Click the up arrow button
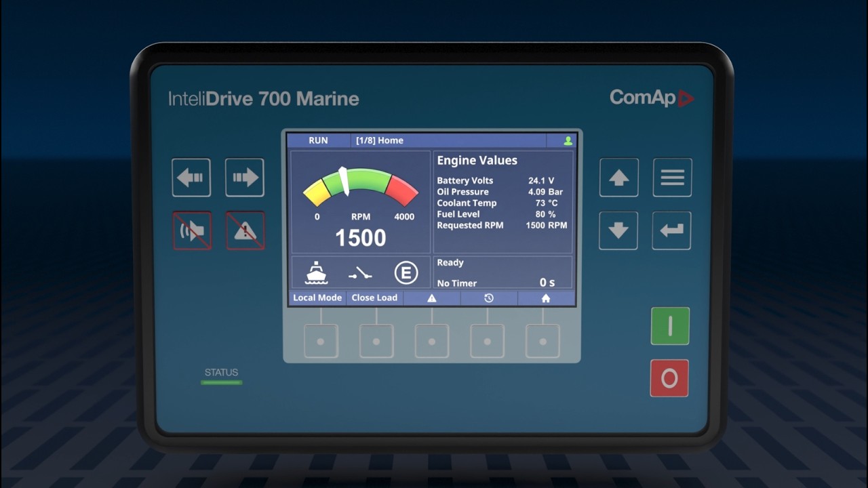The height and width of the screenshot is (488, 868). (618, 178)
